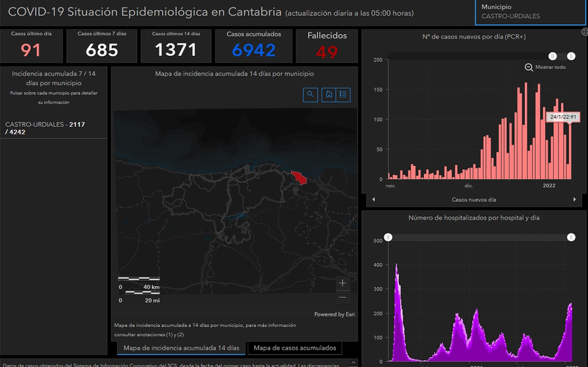The image size is (588, 367).
Task: Switch to Mapa de casos acumulados tab
Action: point(295,348)
